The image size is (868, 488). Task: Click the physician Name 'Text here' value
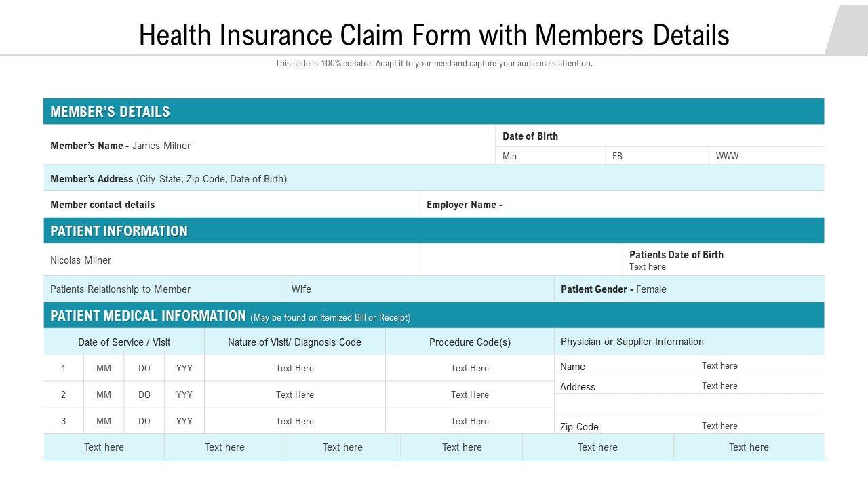(x=719, y=365)
